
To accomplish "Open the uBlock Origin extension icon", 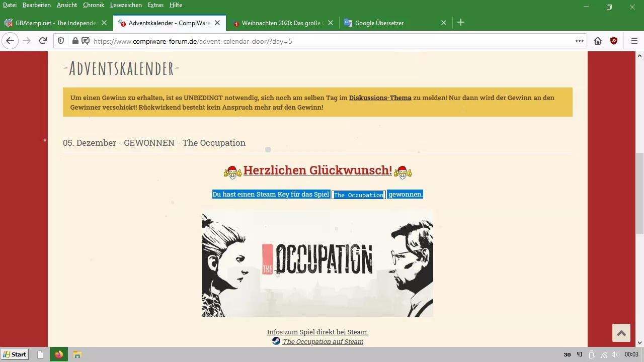I will pyautogui.click(x=614, y=41).
